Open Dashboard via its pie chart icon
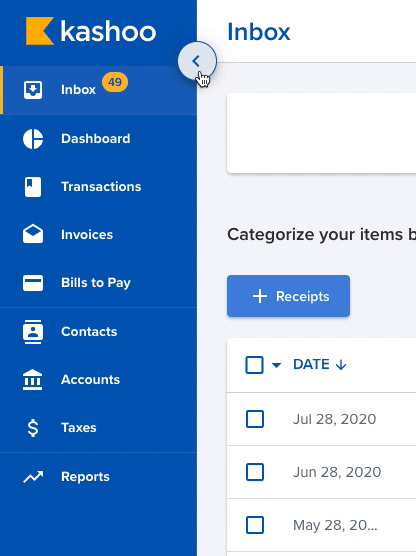416x556 pixels. pyautogui.click(x=33, y=139)
